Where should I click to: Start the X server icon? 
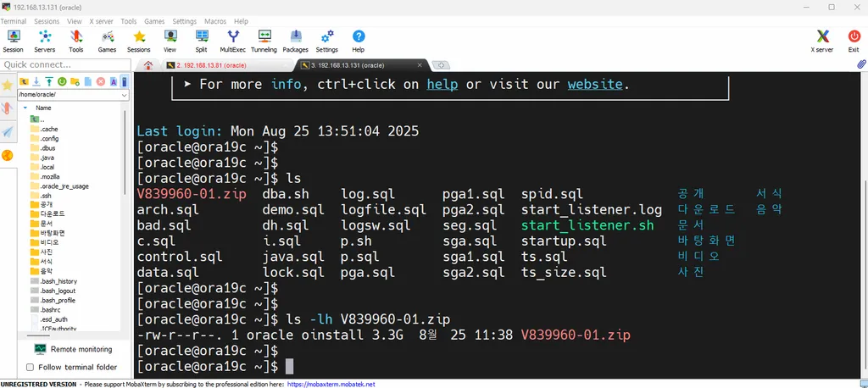pyautogui.click(x=821, y=41)
